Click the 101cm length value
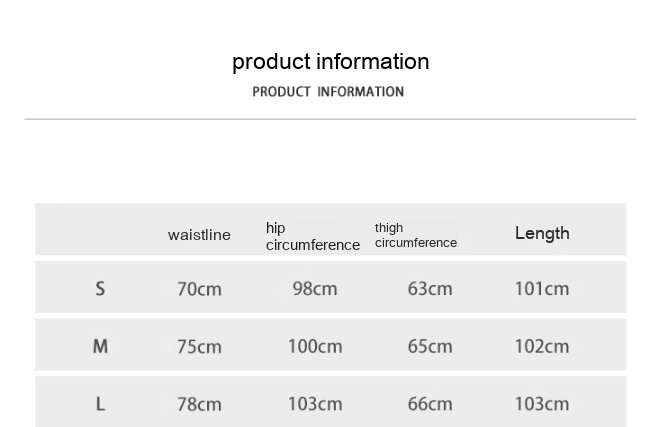This screenshot has height=427, width=662. point(542,289)
